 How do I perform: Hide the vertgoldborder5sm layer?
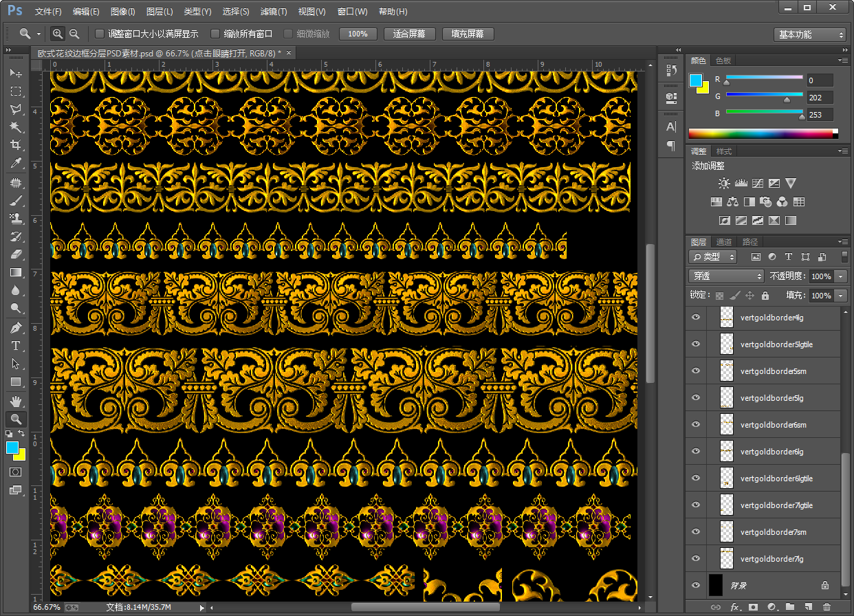(x=696, y=371)
